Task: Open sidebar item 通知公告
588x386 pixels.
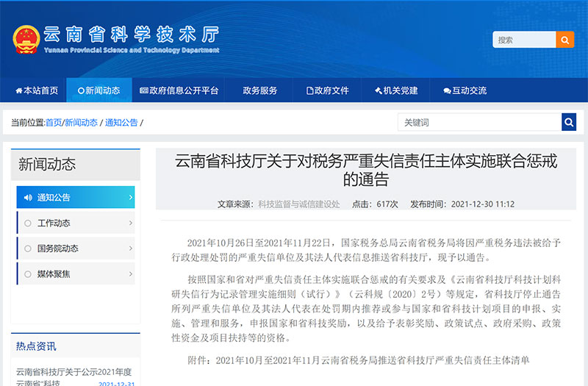Action: coord(76,197)
